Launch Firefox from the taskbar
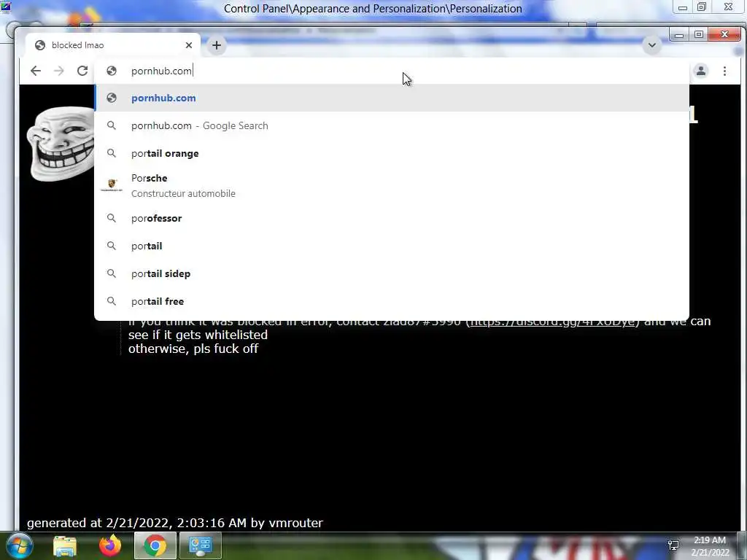747x560 pixels. pos(110,545)
